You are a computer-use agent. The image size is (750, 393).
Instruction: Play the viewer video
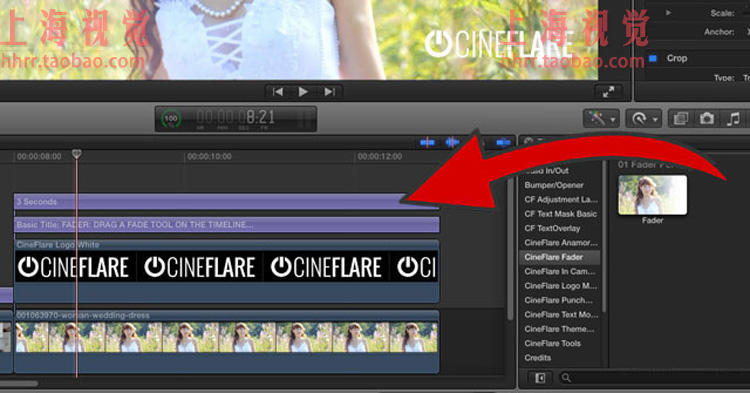tap(303, 92)
